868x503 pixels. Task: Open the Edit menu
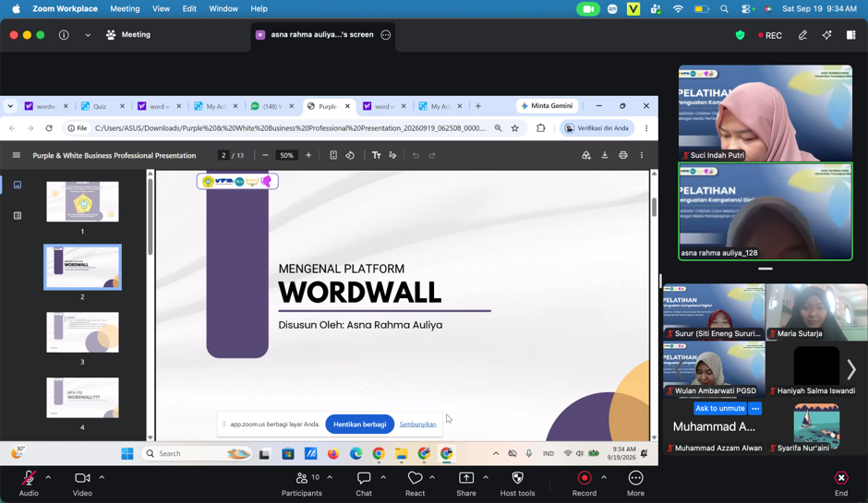click(x=189, y=9)
